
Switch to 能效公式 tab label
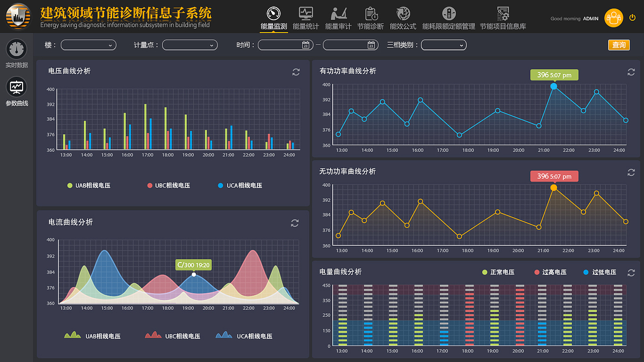click(403, 26)
